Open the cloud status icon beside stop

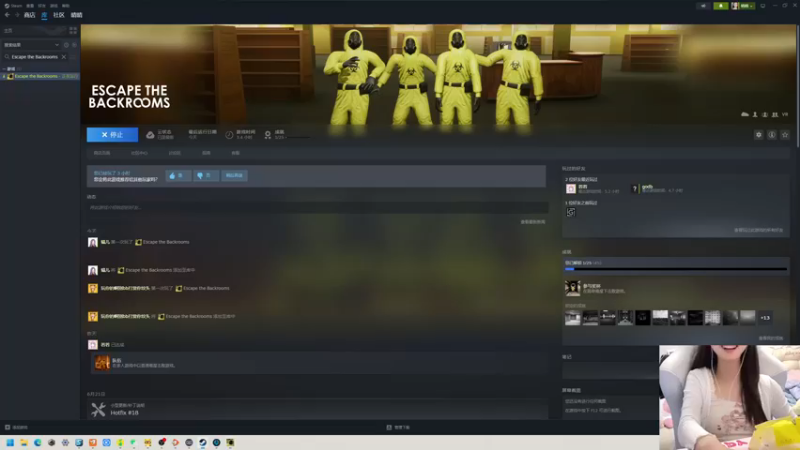[x=150, y=135]
